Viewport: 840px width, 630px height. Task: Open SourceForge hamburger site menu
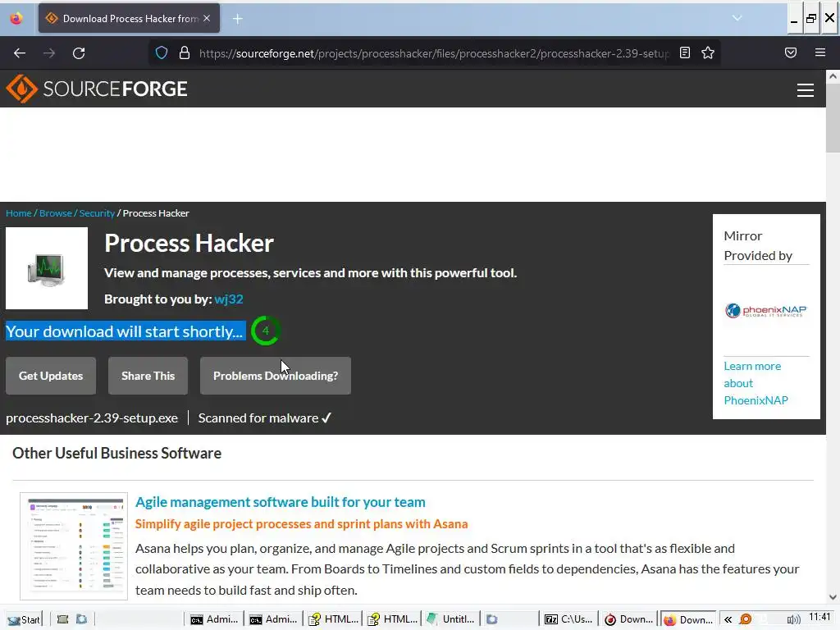tap(806, 90)
